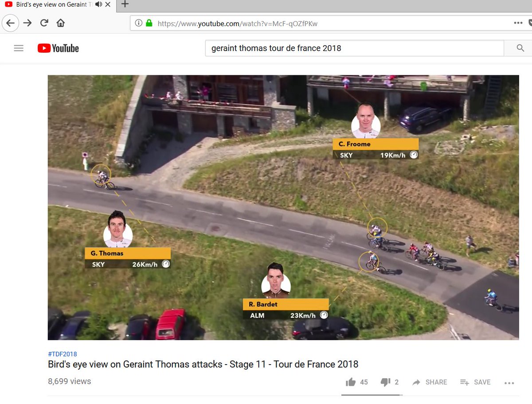This screenshot has width=532, height=404.
Task: Open a new browser tab with plus icon
Action: [x=125, y=4]
